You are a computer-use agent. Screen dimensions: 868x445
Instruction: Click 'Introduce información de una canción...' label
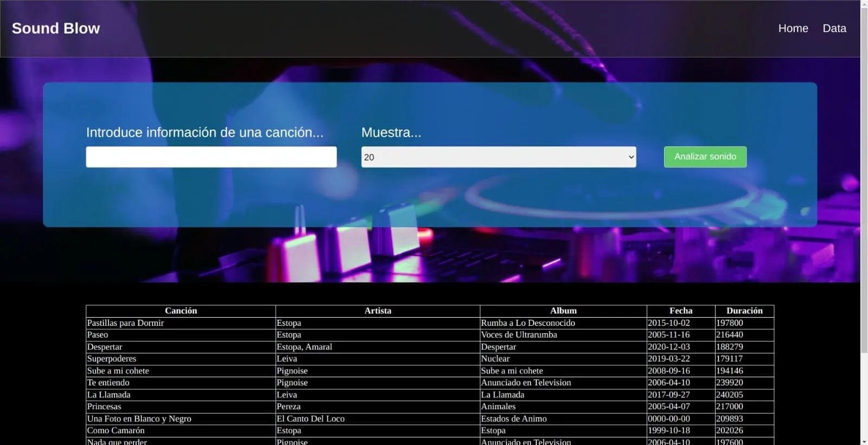[205, 132]
